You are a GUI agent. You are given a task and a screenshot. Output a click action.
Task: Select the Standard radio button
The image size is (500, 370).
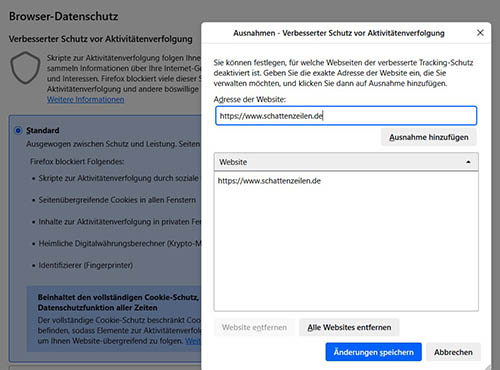pos(18,130)
